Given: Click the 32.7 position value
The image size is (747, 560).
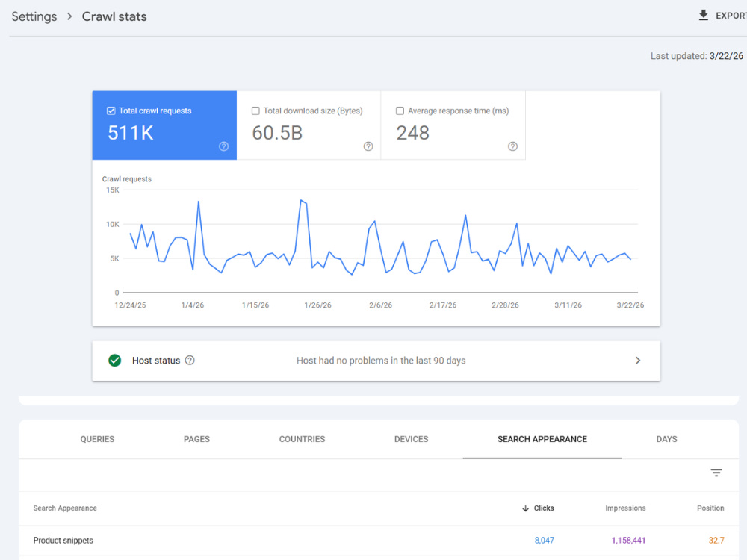Looking at the screenshot, I should 716,541.
